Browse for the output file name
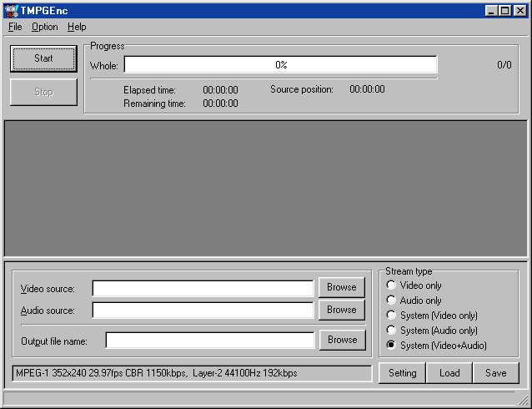This screenshot has height=409, width=532. coord(342,340)
